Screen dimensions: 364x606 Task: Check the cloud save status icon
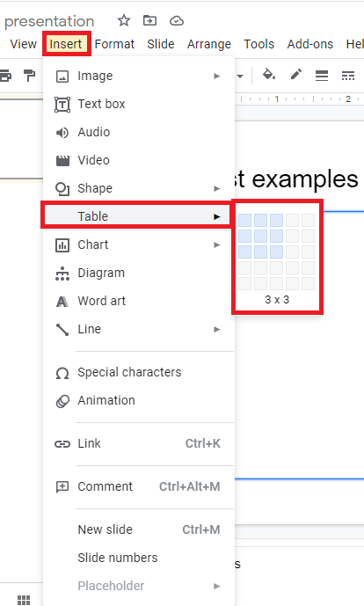(x=177, y=20)
